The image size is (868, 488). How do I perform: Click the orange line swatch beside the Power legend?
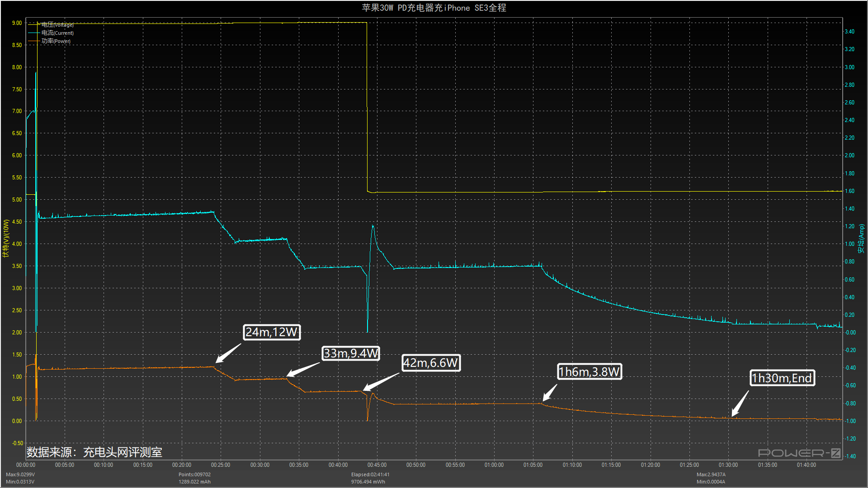pos(34,41)
